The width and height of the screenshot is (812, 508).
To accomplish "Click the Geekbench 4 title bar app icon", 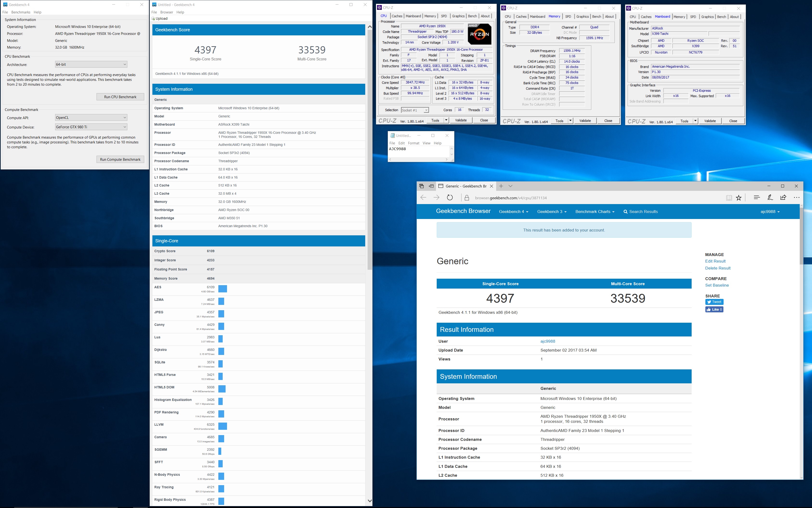I will pos(5,5).
